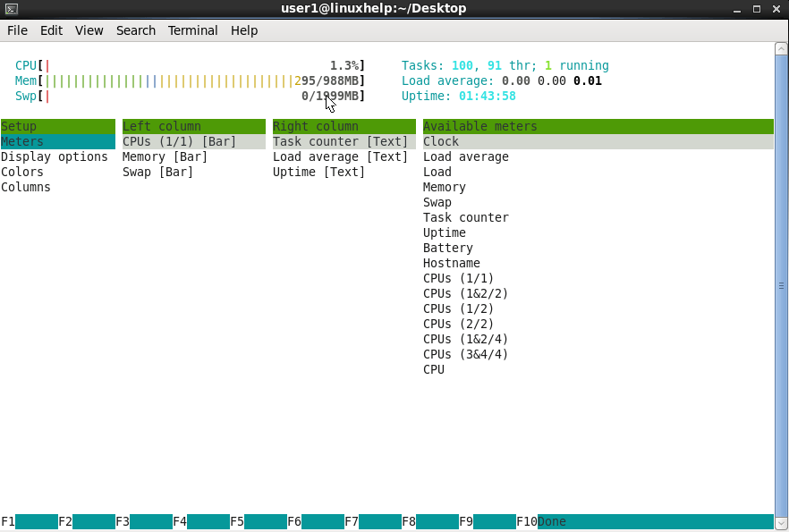789x532 pixels.
Task: Open the View menu
Action: (89, 30)
